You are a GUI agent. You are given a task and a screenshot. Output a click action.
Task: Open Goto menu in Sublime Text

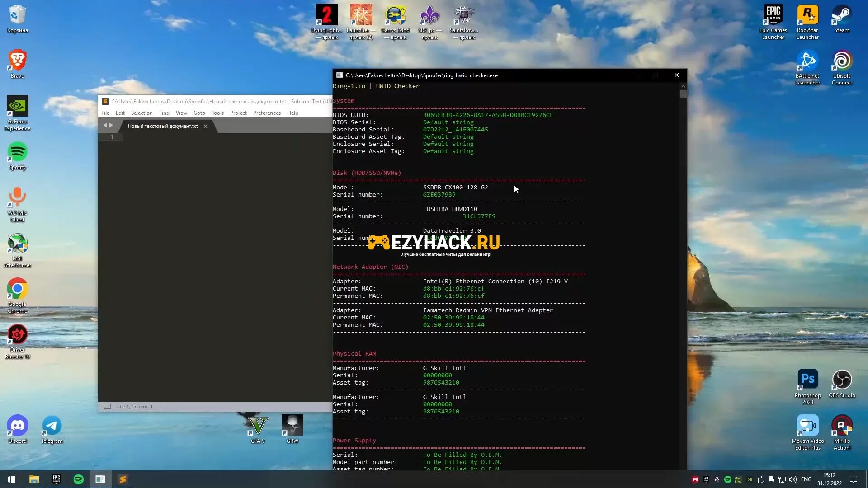pyautogui.click(x=199, y=113)
